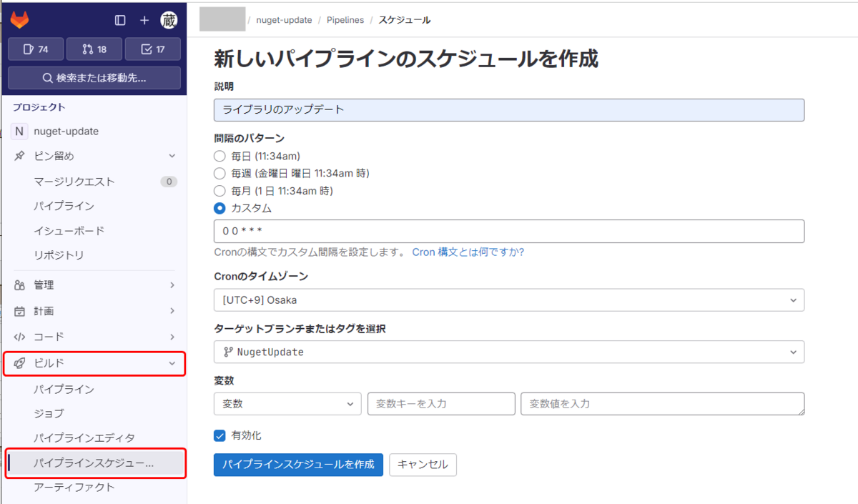This screenshot has width=858, height=504.
Task: Click パイプラインスケジュールを作成 button
Action: pos(298,465)
